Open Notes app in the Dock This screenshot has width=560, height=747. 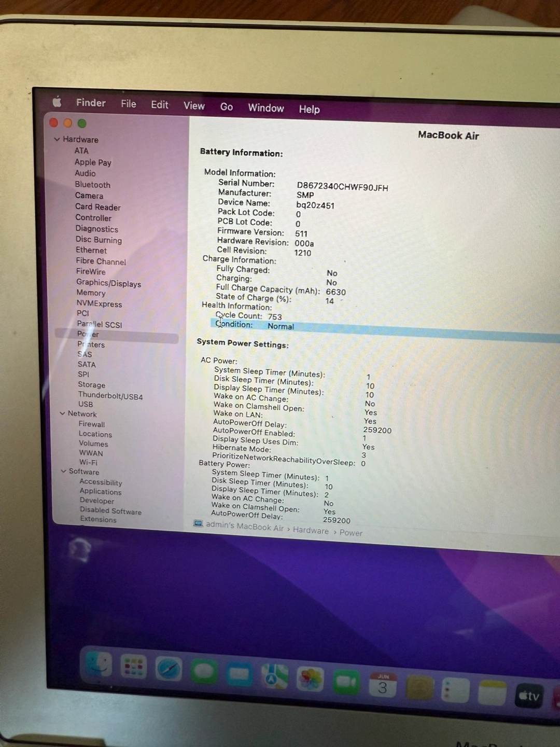click(x=492, y=694)
